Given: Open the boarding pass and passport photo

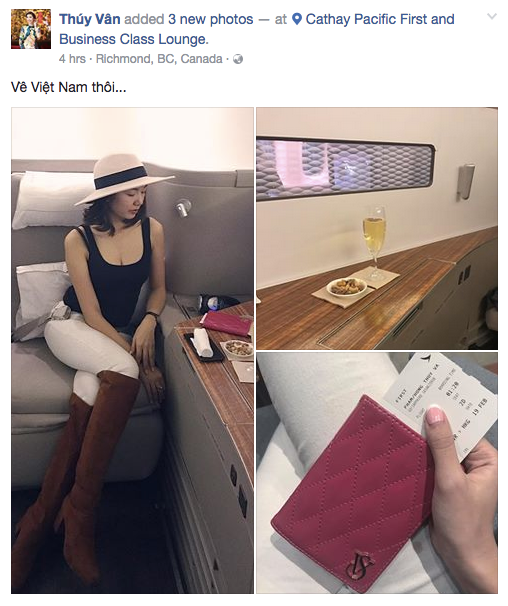Looking at the screenshot, I should pyautogui.click(x=377, y=473).
